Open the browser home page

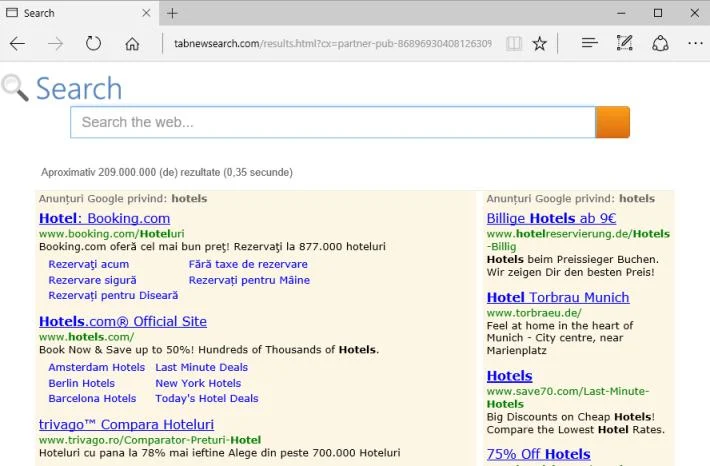(132, 44)
